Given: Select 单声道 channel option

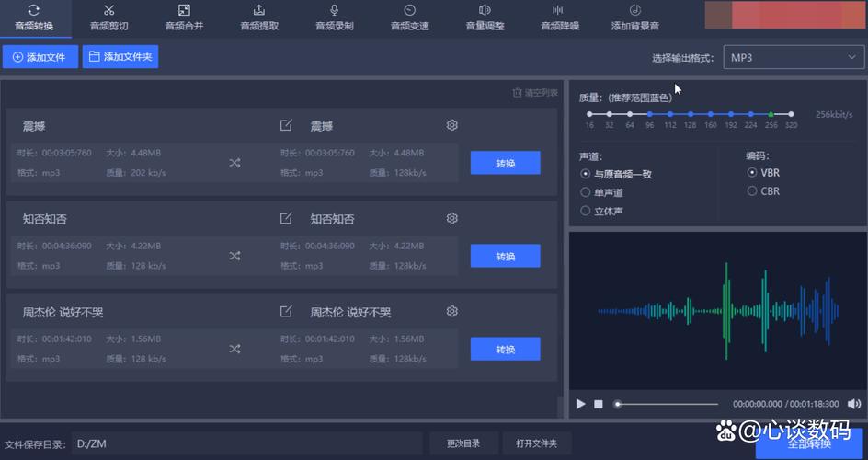Looking at the screenshot, I should point(601,192).
